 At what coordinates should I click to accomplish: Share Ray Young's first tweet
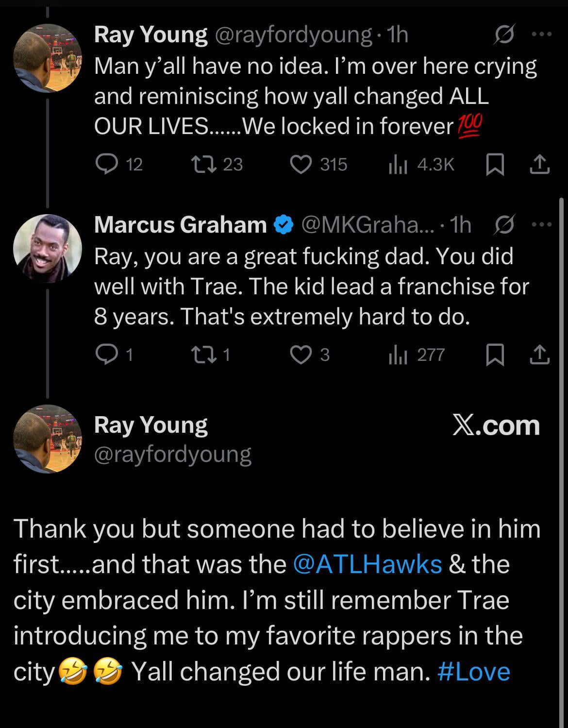click(539, 165)
